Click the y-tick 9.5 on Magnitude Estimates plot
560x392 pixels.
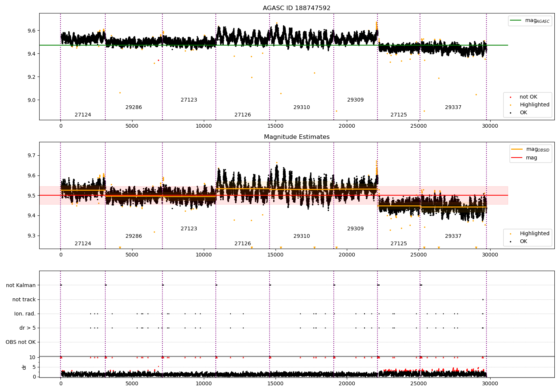coord(32,195)
